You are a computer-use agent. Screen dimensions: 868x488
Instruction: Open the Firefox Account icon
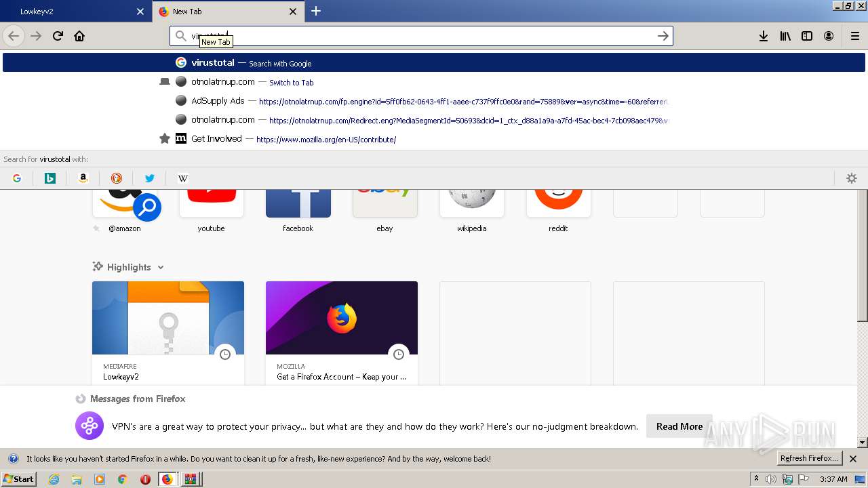tap(829, 36)
